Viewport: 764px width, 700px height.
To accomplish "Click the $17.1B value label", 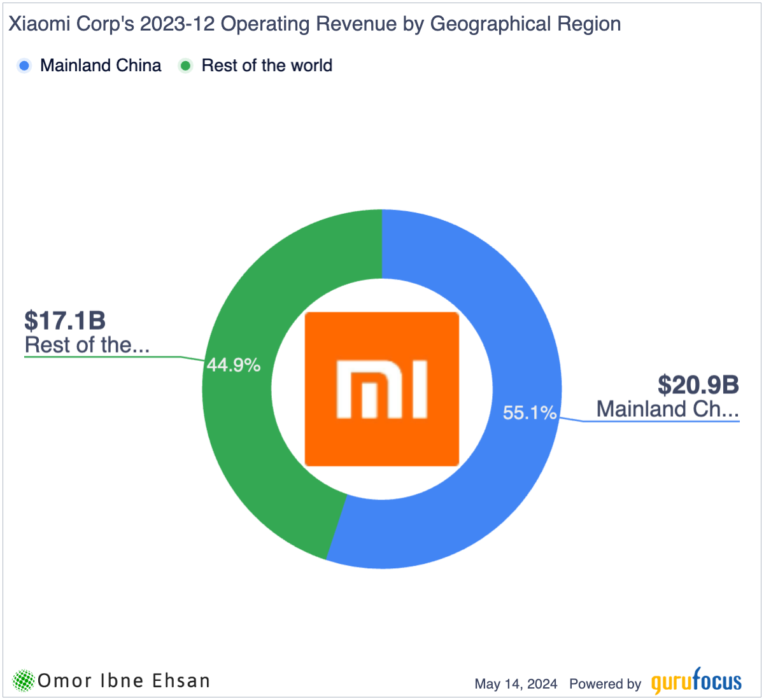I will (x=65, y=319).
